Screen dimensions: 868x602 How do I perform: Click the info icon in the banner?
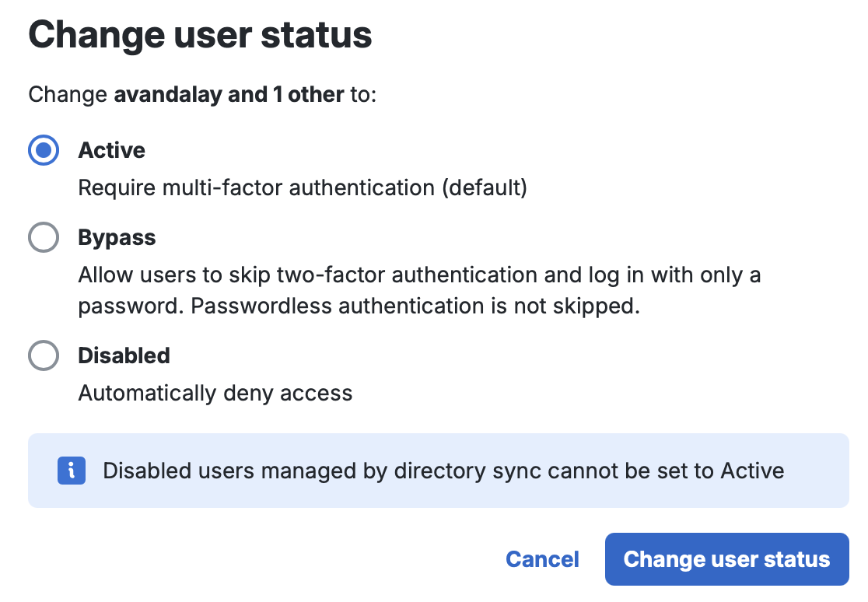71,471
